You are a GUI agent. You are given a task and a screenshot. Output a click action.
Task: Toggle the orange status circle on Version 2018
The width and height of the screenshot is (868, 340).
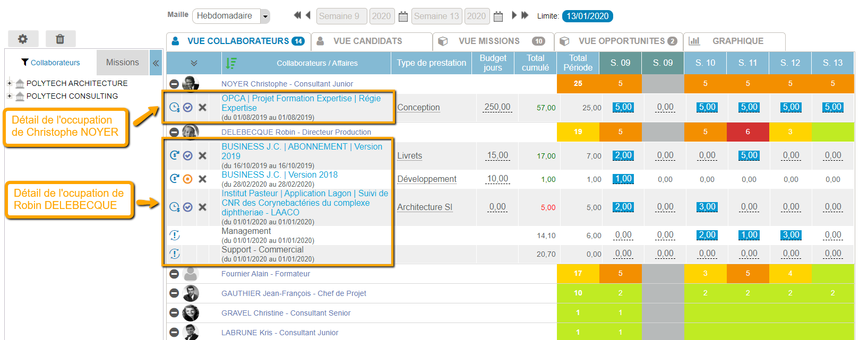point(187,179)
